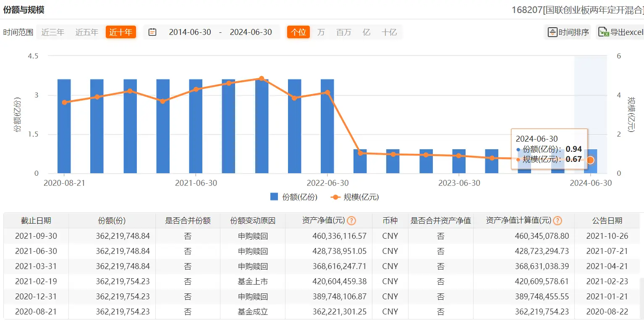This screenshot has height=322, width=644.
Task: Click help icon next to 资产净值(元)
Action: coord(351,221)
